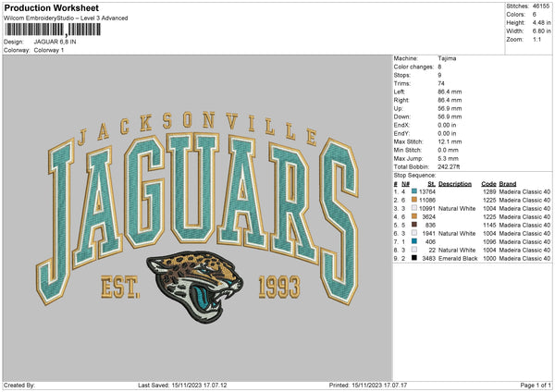Viewport: 555px width, 392px height.
Task: Click the teal swatch in stop row 1
Action: [x=414, y=191]
